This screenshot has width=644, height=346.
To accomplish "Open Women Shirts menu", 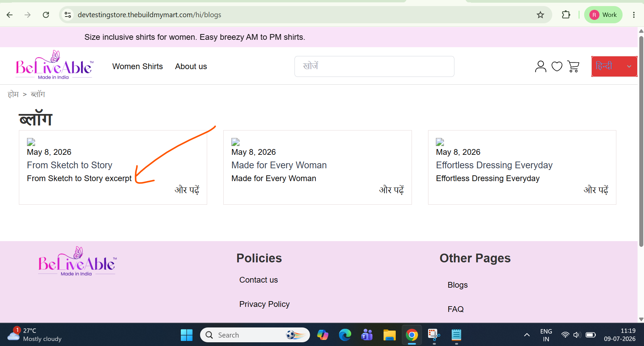I will [138, 66].
